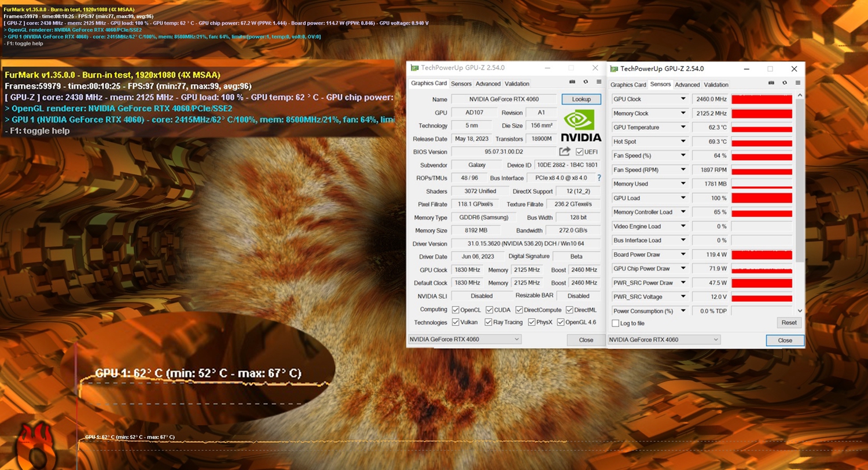
Task: Click the refresh icon in the Sensors window
Action: coord(784,83)
